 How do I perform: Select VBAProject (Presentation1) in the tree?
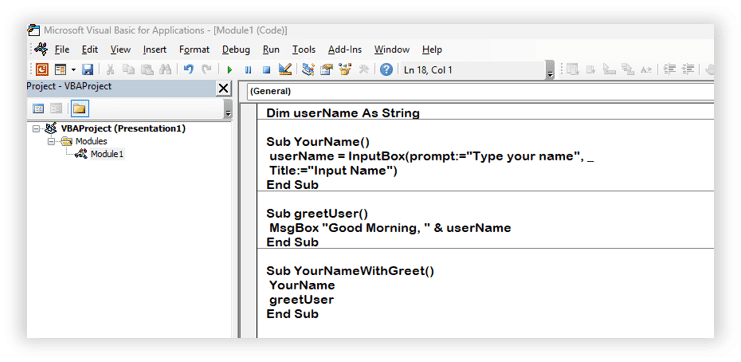(123, 129)
